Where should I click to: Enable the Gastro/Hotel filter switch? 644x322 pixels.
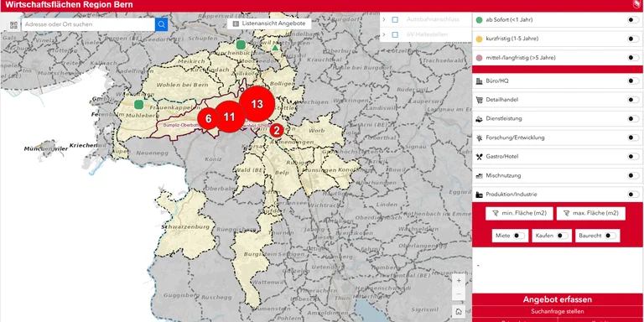coord(633,157)
